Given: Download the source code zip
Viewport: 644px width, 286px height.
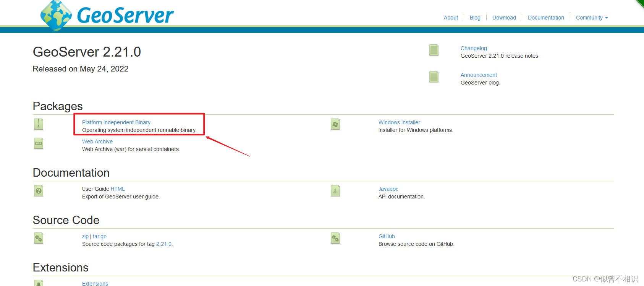Looking at the screenshot, I should [x=85, y=236].
